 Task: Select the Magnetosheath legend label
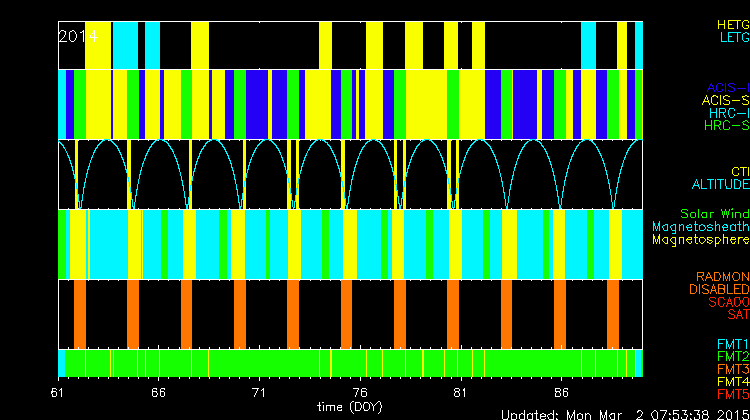pyautogui.click(x=700, y=227)
